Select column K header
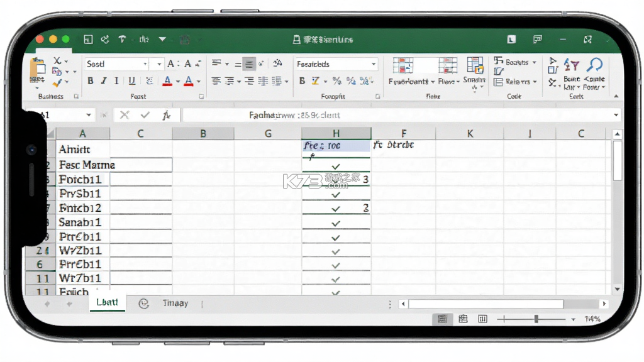The width and height of the screenshot is (644, 362). [x=470, y=133]
